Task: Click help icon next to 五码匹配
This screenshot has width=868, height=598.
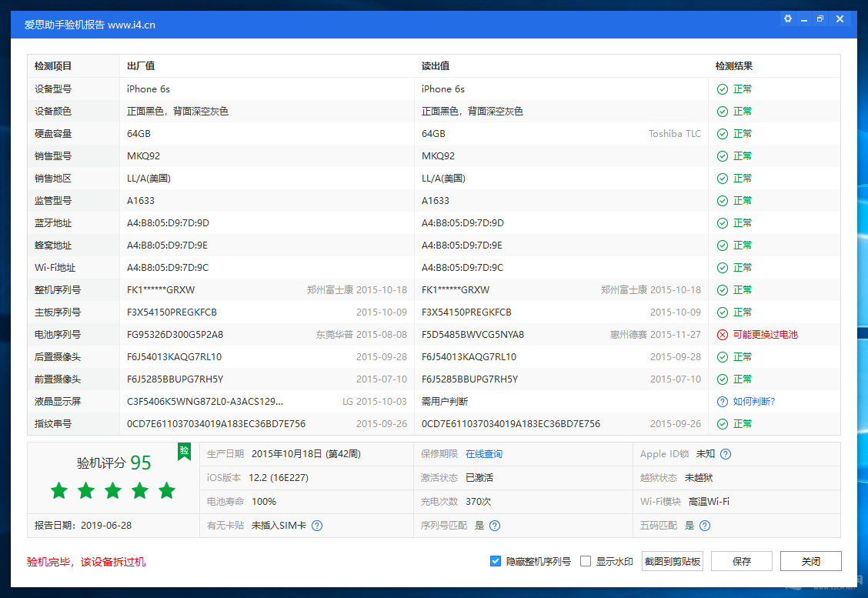Action: [x=705, y=526]
